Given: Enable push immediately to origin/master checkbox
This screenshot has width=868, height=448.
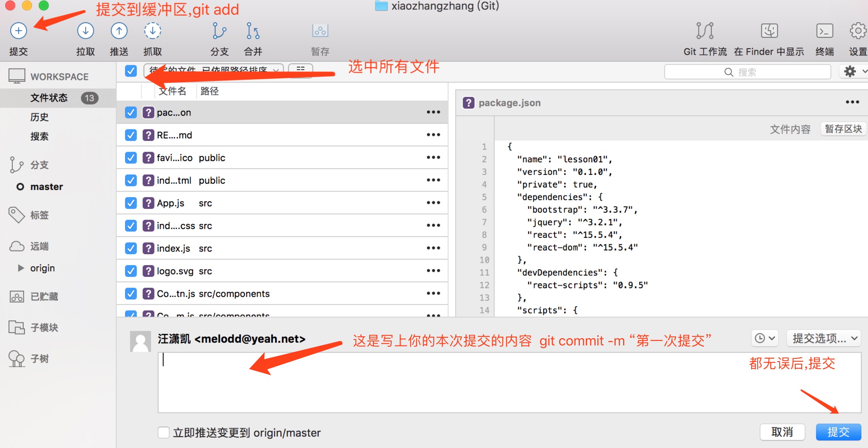Looking at the screenshot, I should pyautogui.click(x=164, y=433).
